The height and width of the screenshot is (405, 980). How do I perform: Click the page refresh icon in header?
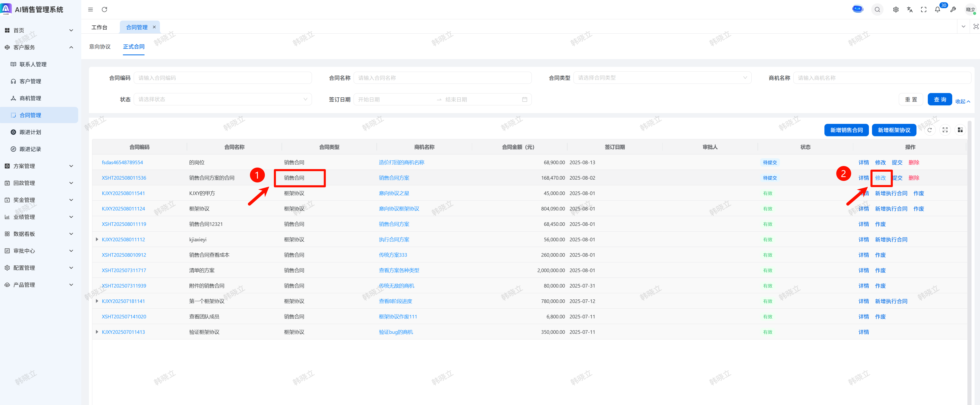(x=104, y=10)
